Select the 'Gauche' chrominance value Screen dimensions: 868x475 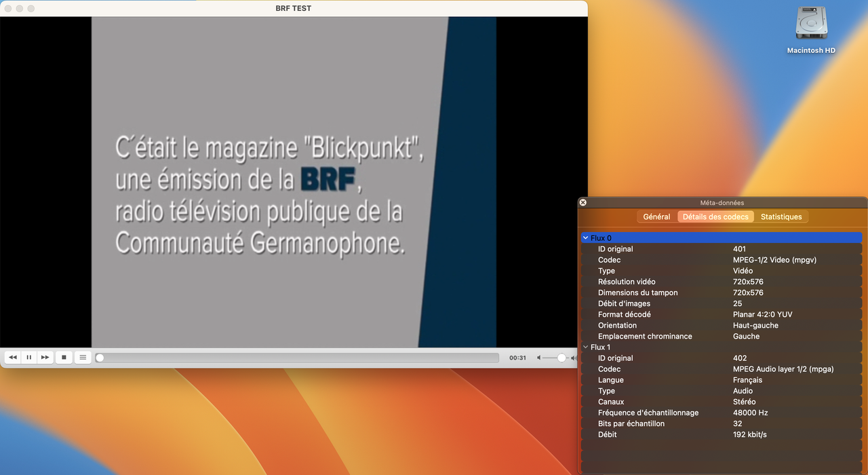pyautogui.click(x=746, y=336)
